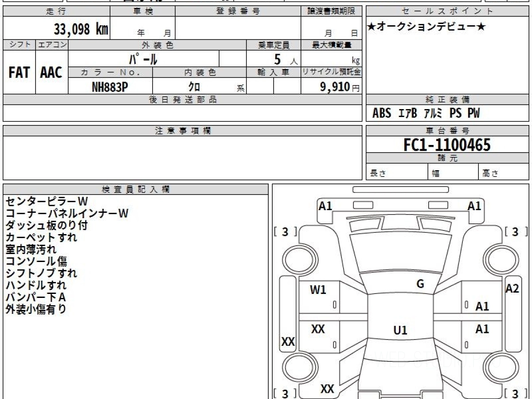Image resolution: width=532 pixels, height=399 pixels.
Task: Select the センターピラーW inspector note
Action: coord(47,201)
